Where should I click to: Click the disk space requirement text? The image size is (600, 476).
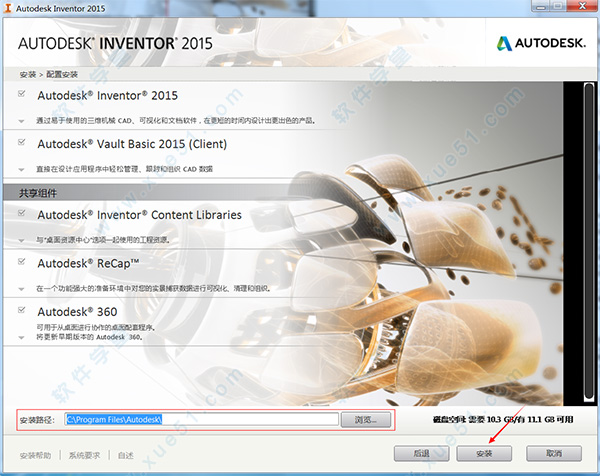(503, 419)
